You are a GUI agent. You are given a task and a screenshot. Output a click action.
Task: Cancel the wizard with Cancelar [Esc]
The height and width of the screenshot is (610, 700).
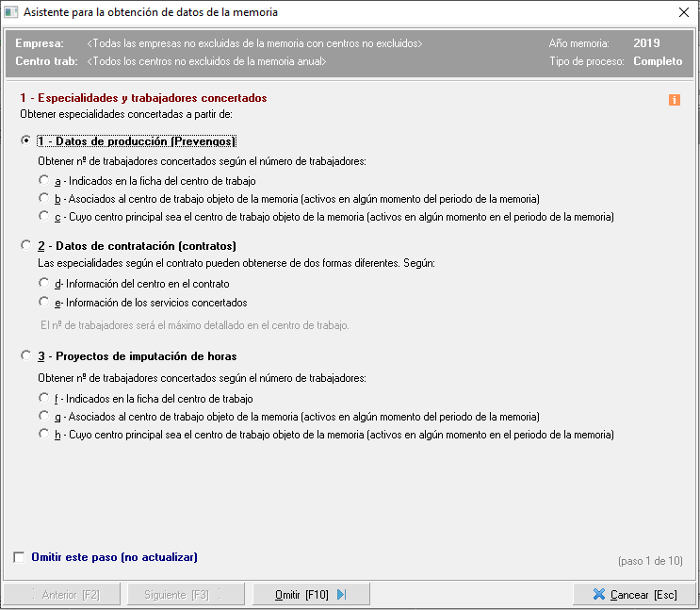pos(635,595)
